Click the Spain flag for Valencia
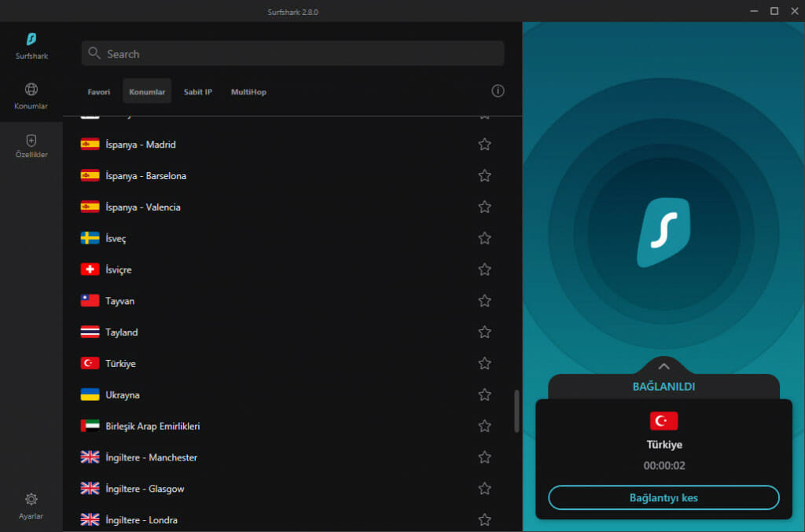 (90, 207)
